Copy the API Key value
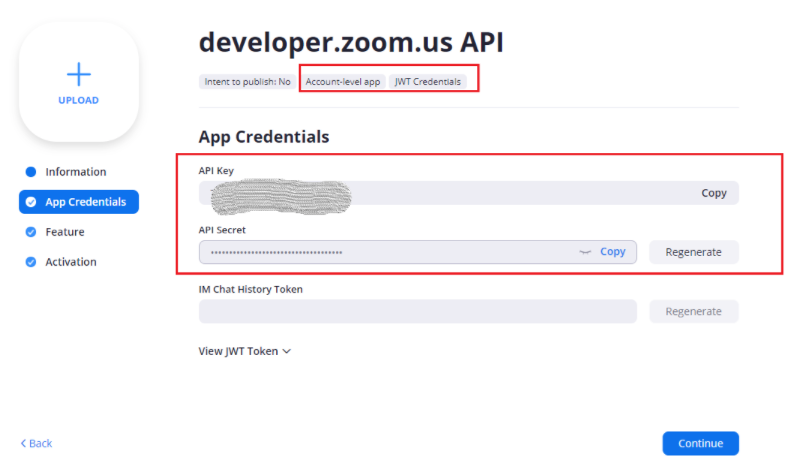 click(713, 193)
